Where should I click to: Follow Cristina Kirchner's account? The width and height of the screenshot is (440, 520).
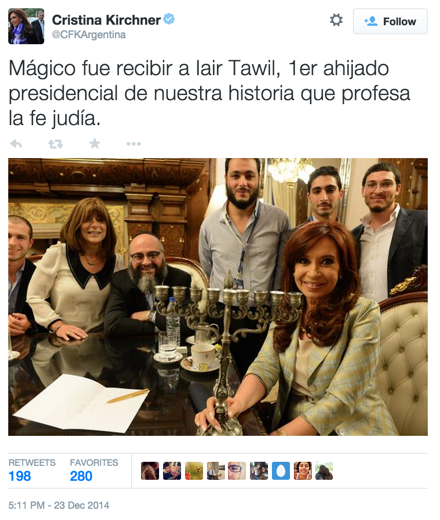coord(390,21)
